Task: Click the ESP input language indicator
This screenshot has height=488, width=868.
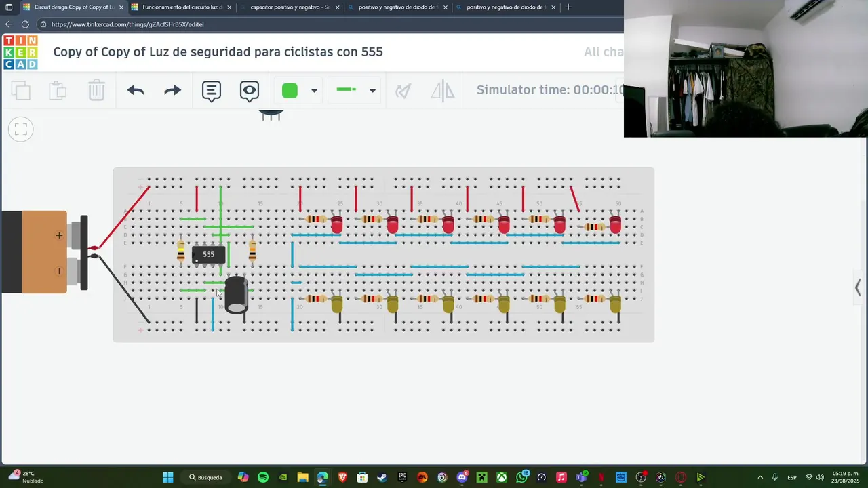Action: click(x=791, y=477)
